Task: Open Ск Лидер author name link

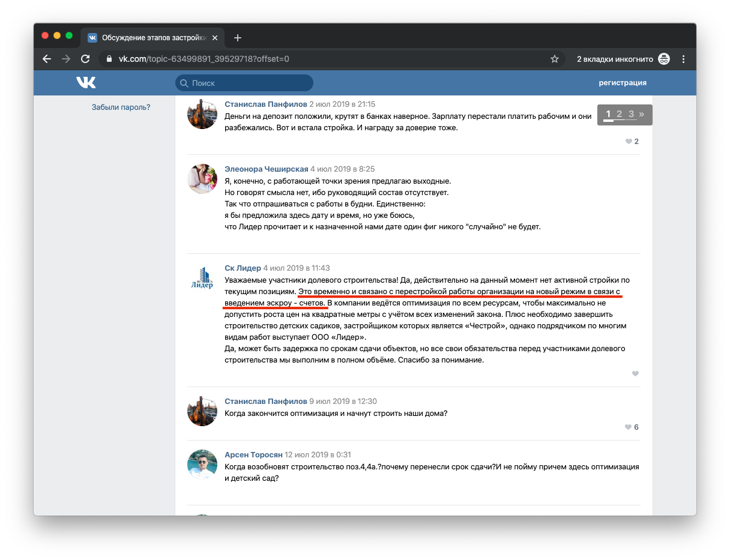Action: click(x=243, y=268)
